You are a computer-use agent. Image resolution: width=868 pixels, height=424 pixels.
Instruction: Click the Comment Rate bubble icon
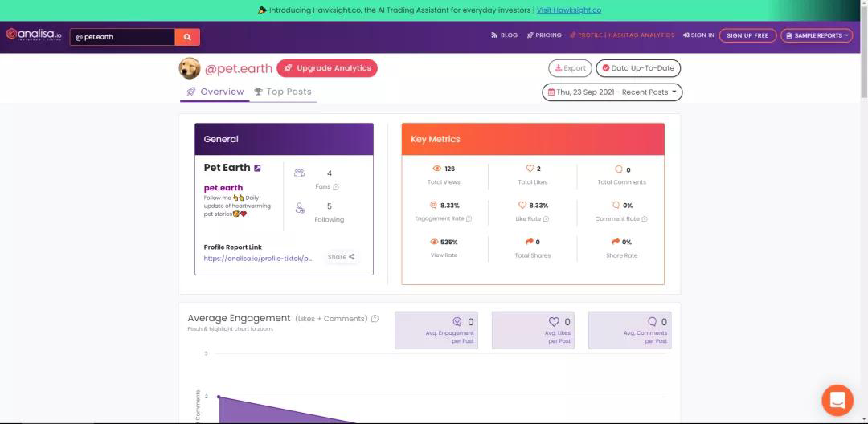[616, 205]
